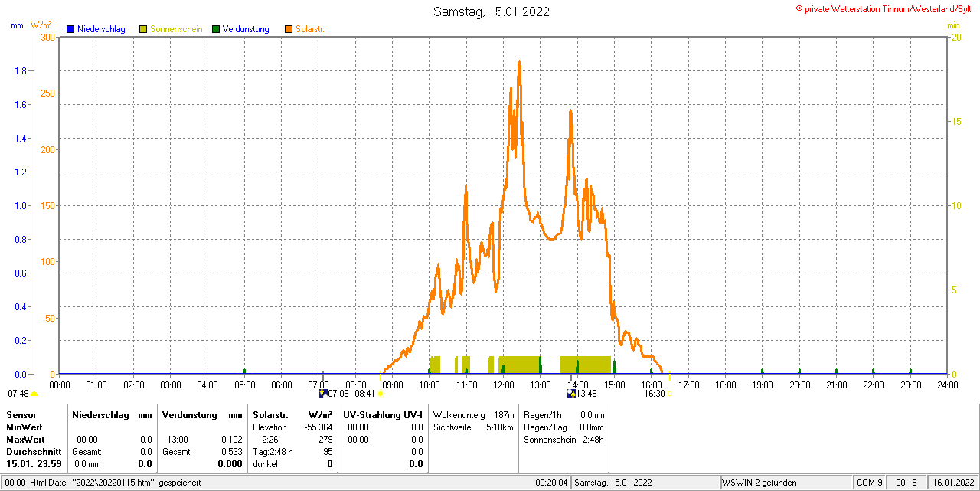The image size is (980, 491).
Task: Click the Regen/Tag 0.0mm entry
Action: tap(563, 427)
